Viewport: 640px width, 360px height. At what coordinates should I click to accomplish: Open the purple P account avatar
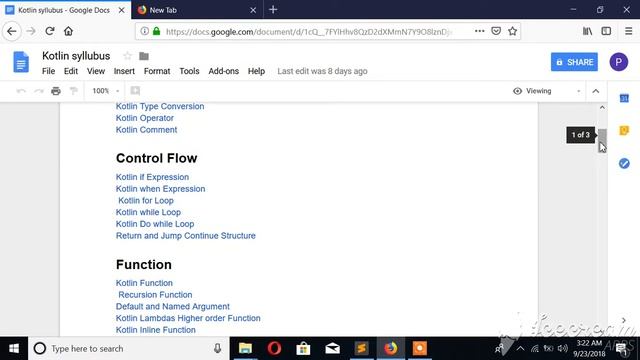click(x=619, y=62)
